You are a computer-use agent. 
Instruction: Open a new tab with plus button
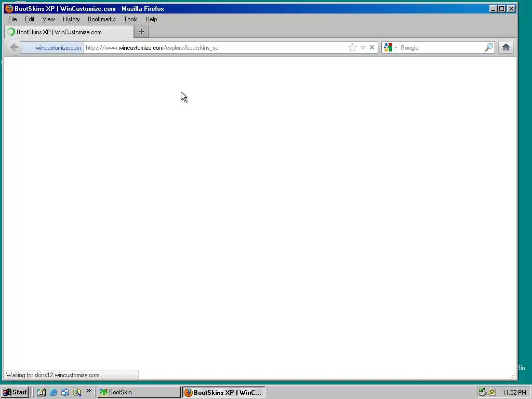click(141, 32)
